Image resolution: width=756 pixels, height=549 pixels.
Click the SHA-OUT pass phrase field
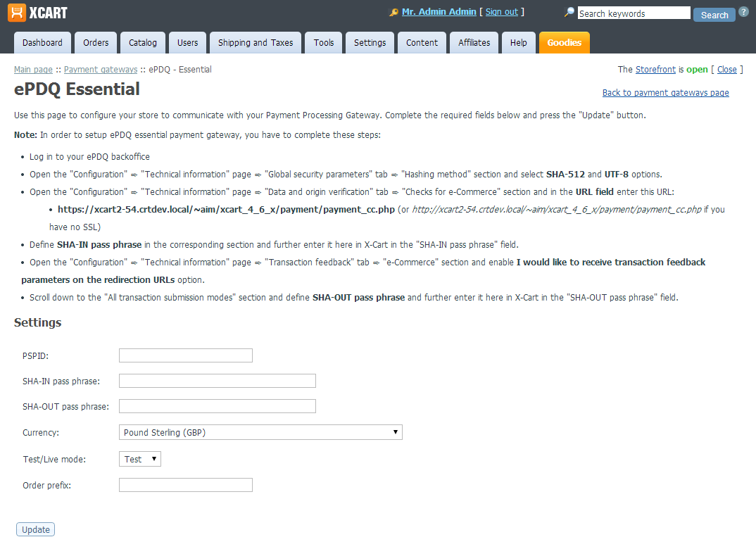pos(218,406)
